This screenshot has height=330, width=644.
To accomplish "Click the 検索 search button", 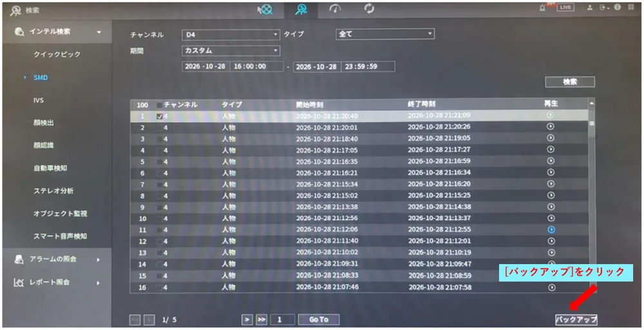I will 570,82.
